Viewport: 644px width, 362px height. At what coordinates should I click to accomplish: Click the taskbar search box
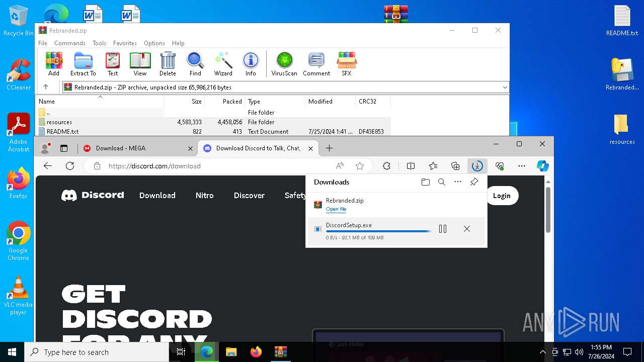pyautogui.click(x=97, y=352)
